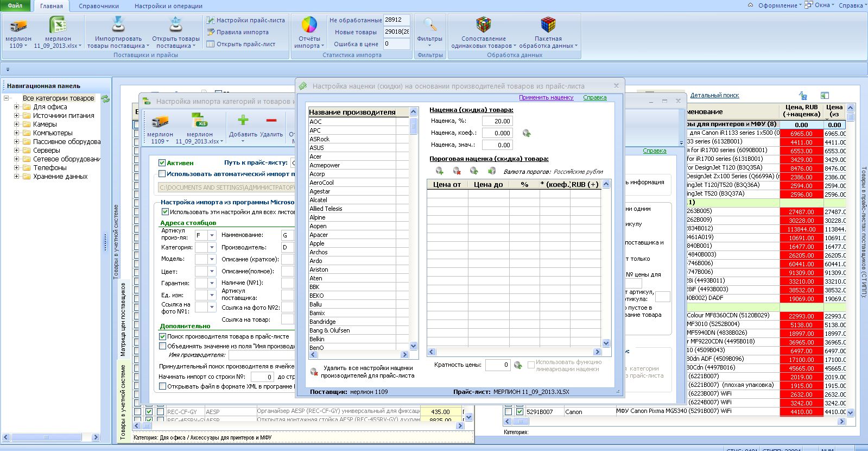Click the Фильтры magnifier icon
This screenshot has width=868, height=451.
(430, 25)
